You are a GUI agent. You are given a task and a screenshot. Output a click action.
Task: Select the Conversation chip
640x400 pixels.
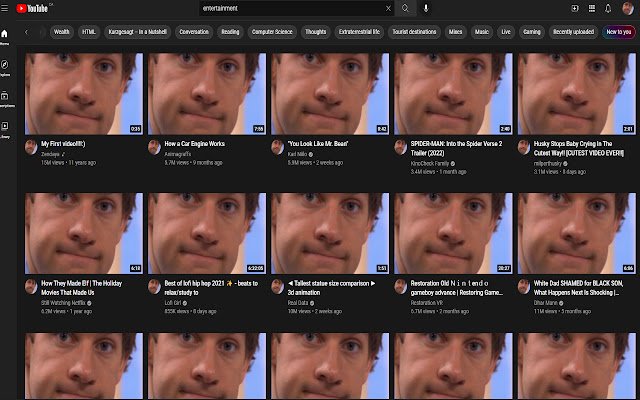[x=194, y=32]
